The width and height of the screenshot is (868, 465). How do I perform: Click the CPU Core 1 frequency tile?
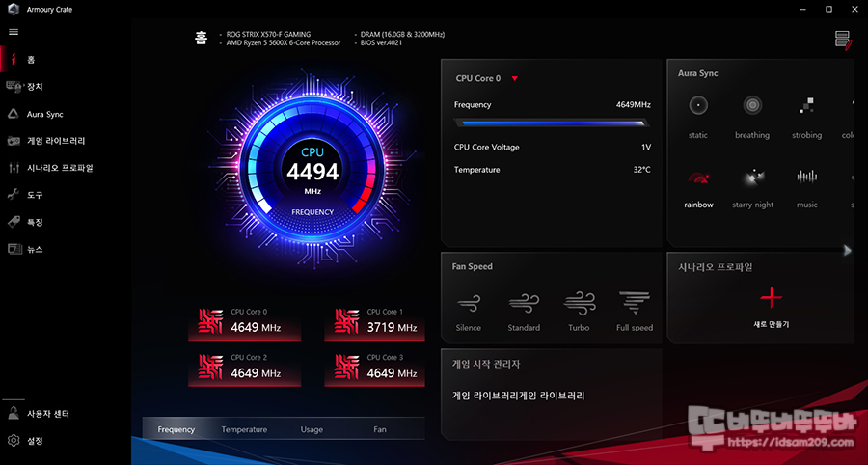click(x=375, y=322)
